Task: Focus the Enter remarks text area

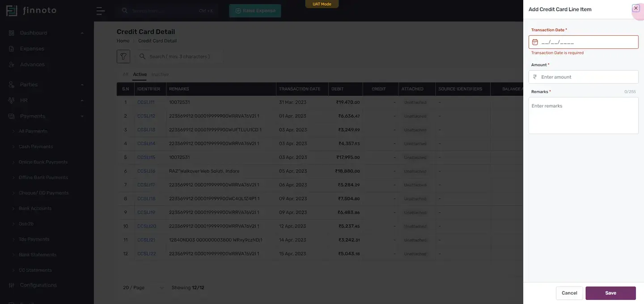Action: click(584, 116)
